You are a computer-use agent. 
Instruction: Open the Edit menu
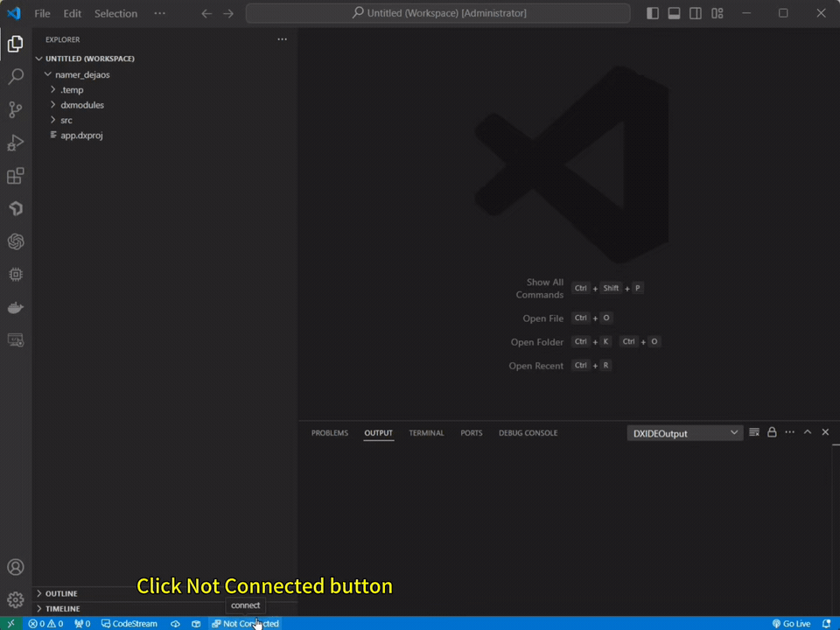coord(73,13)
